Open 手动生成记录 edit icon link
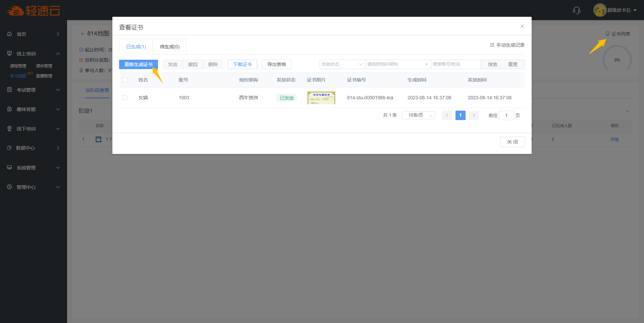This screenshot has width=644, height=323. point(507,45)
